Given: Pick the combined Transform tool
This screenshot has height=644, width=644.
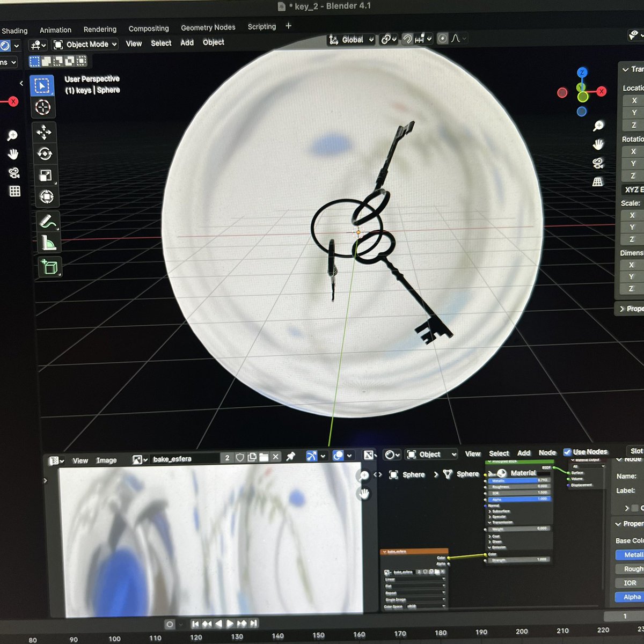Looking at the screenshot, I should [x=47, y=197].
